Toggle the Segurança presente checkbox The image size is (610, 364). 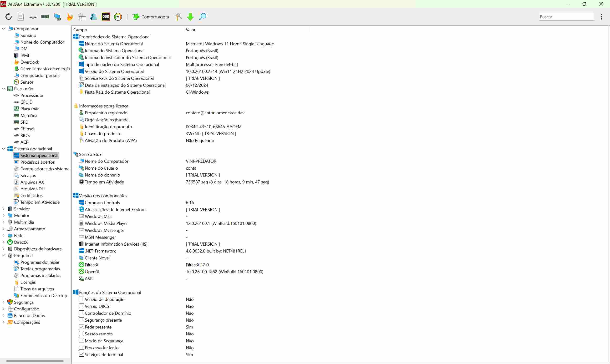81,320
